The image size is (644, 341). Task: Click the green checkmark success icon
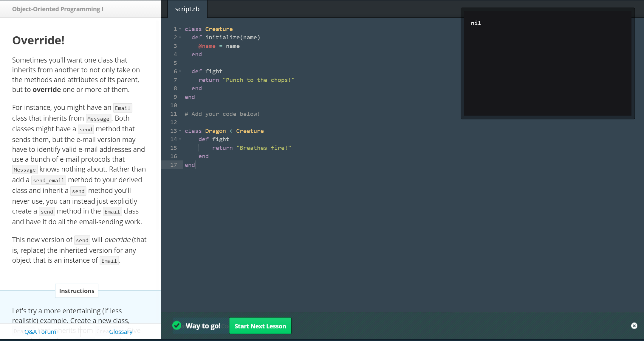coord(177,326)
